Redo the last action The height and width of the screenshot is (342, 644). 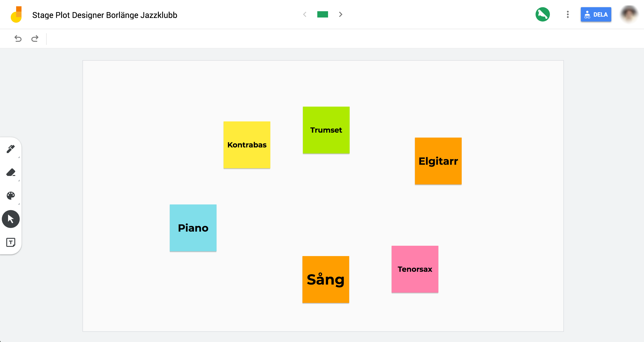(x=35, y=39)
